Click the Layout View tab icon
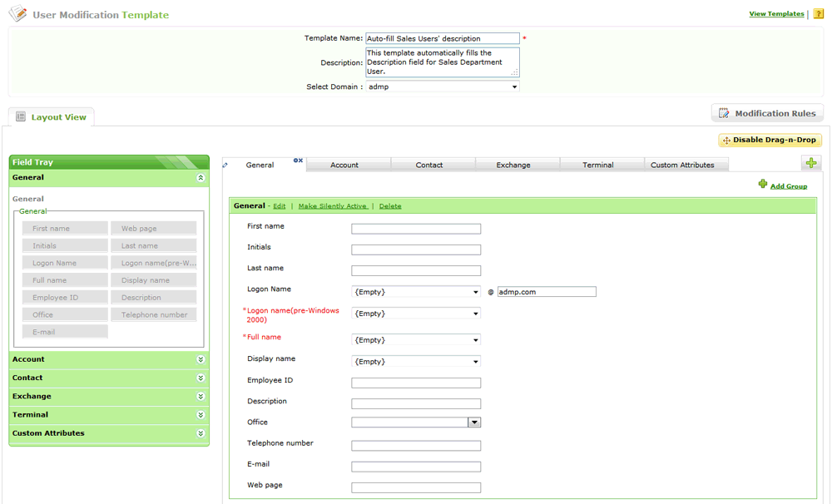This screenshot has height=504, width=832. pyautogui.click(x=21, y=117)
